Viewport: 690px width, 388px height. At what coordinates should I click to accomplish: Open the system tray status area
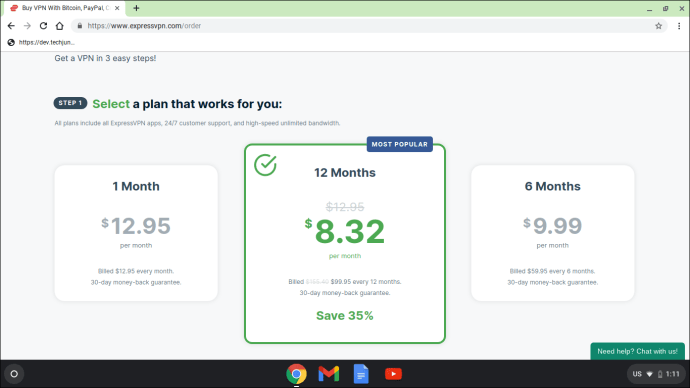pos(656,374)
